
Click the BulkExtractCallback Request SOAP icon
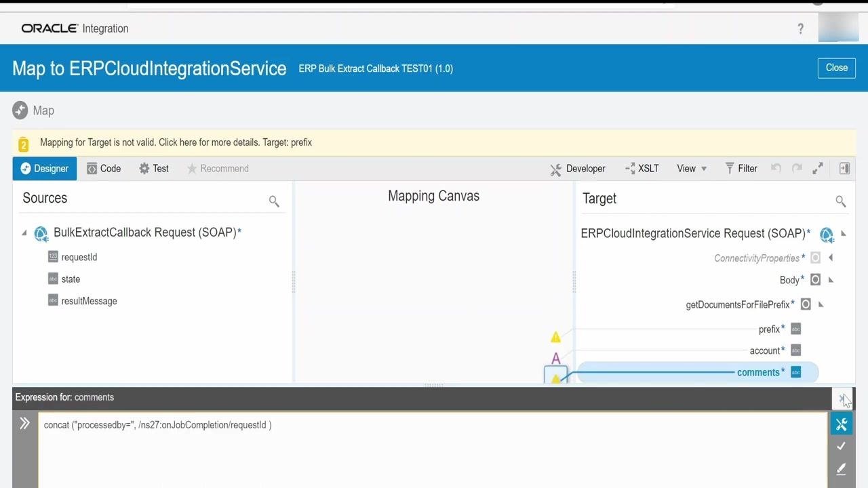(41, 234)
